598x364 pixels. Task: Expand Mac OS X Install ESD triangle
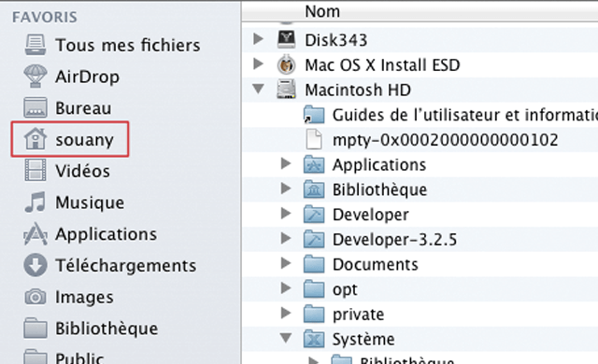(x=258, y=63)
